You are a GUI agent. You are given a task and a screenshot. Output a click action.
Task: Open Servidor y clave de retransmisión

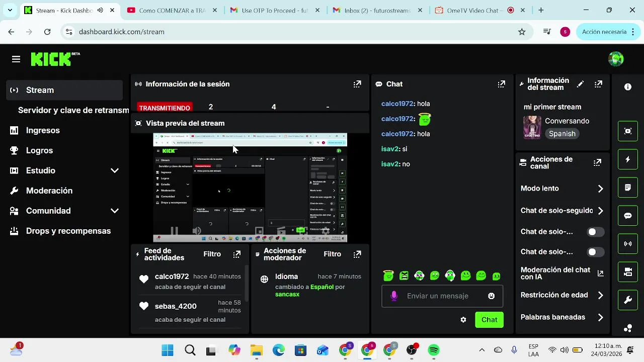(73, 110)
